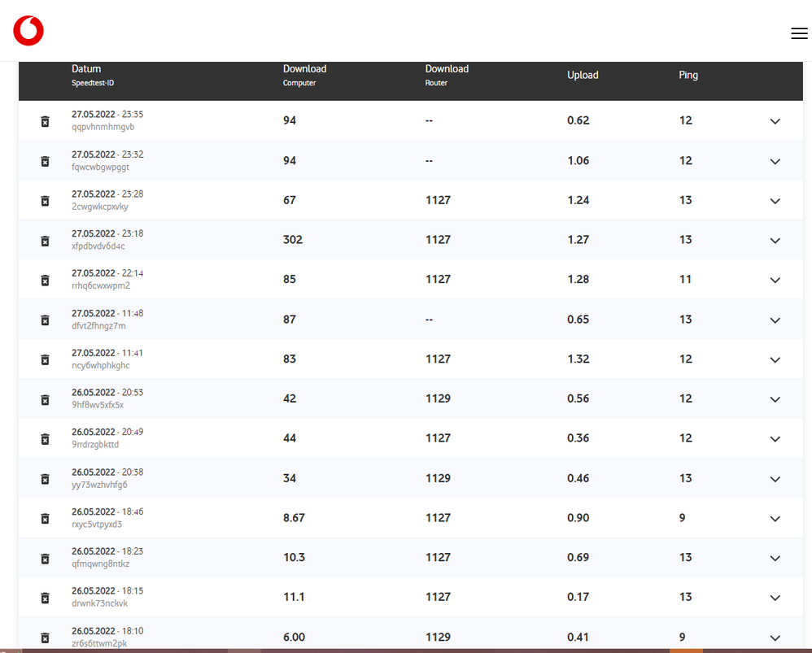Delete speedtest rxyc5vtpyxd3
Image resolution: width=812 pixels, height=653 pixels.
click(x=46, y=519)
